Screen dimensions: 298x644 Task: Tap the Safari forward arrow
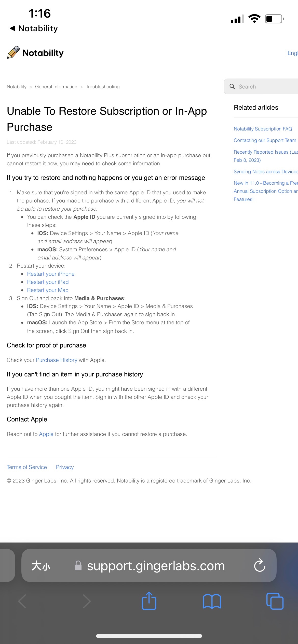click(x=87, y=601)
